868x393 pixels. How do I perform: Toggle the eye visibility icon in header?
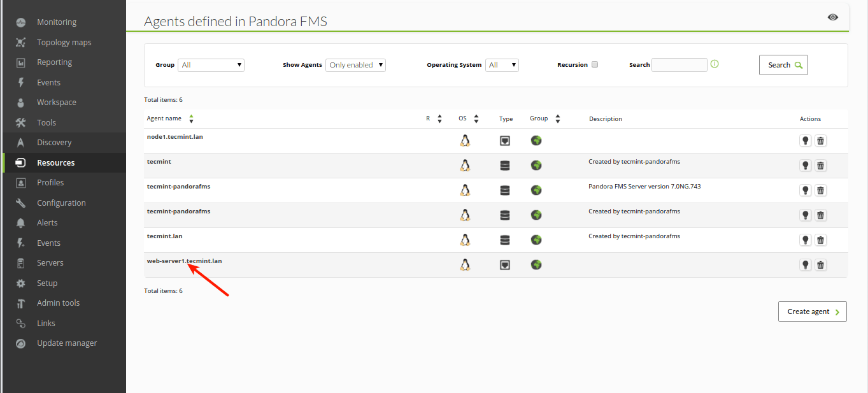[x=833, y=17]
